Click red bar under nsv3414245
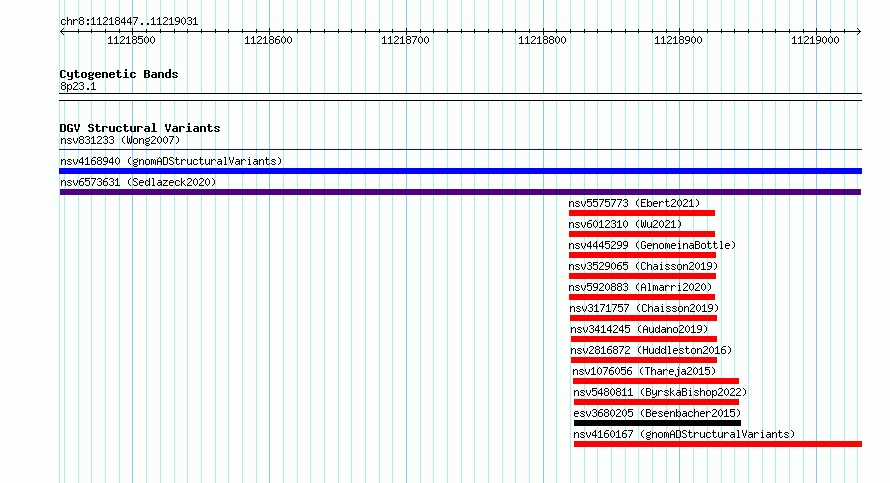 click(644, 339)
